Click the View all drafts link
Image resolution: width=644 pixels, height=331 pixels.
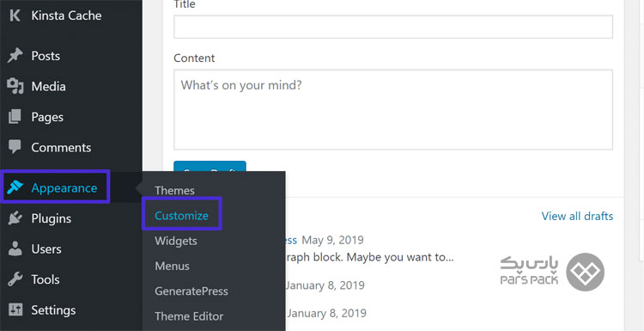(577, 216)
